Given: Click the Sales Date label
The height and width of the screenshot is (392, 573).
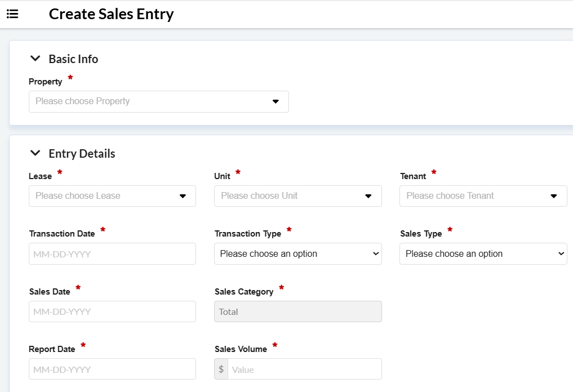Looking at the screenshot, I should pyautogui.click(x=50, y=292).
